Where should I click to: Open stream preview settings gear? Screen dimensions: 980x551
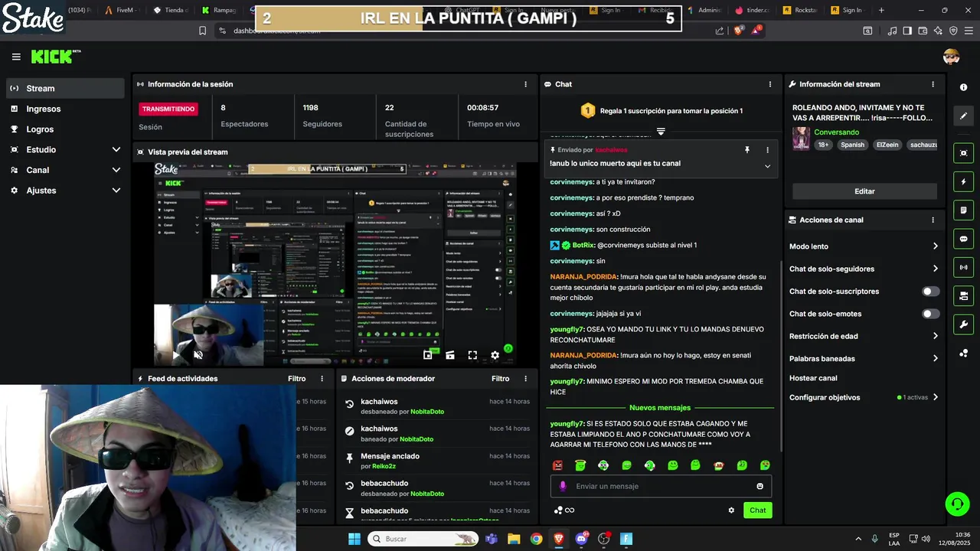[x=495, y=355]
